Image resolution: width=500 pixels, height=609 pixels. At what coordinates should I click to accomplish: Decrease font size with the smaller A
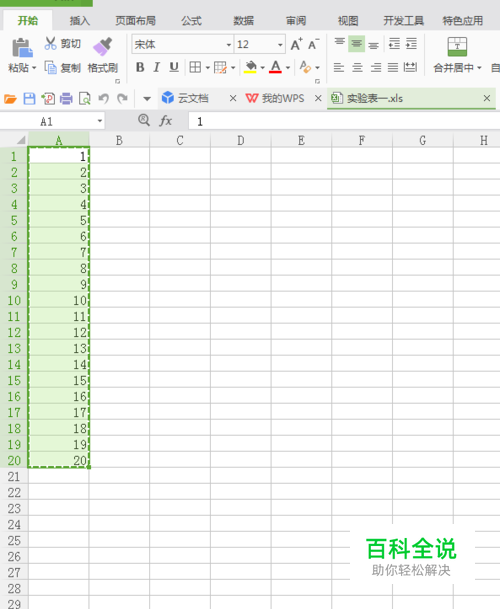(314, 44)
